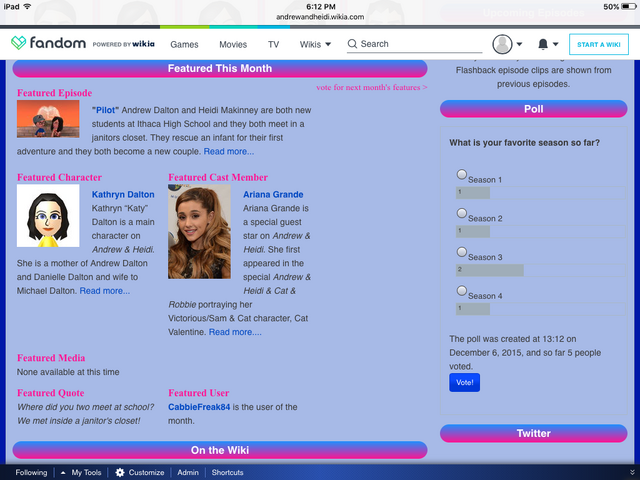Click the START A WIKI button
640x480 pixels.
pyautogui.click(x=599, y=44)
